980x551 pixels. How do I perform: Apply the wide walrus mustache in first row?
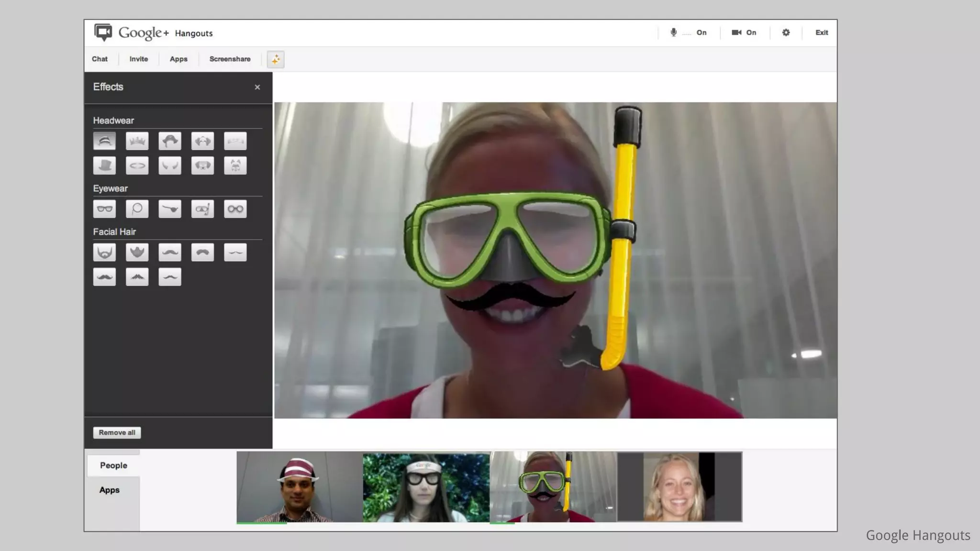click(170, 252)
